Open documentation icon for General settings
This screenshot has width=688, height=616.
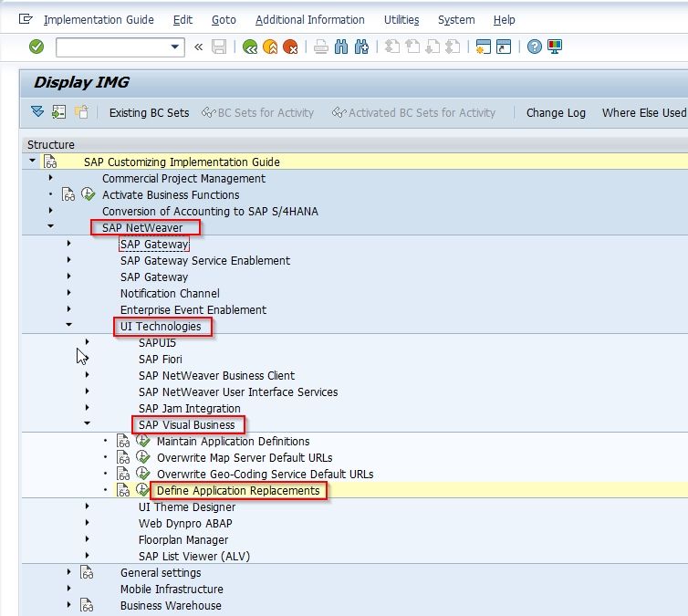[87, 572]
